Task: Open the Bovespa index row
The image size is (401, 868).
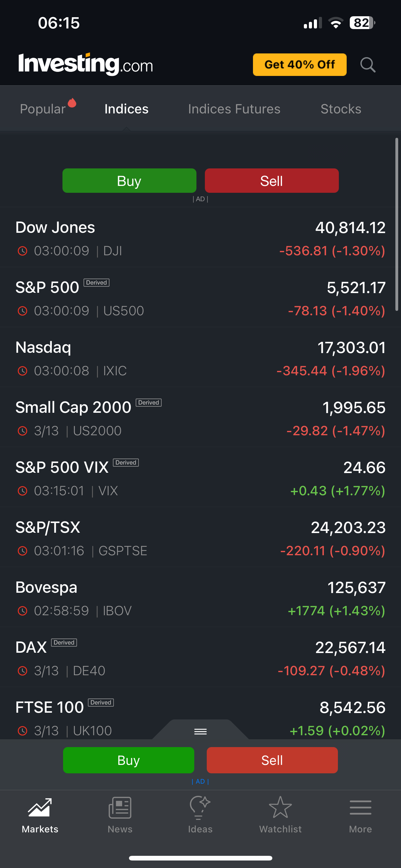Action: click(x=200, y=598)
